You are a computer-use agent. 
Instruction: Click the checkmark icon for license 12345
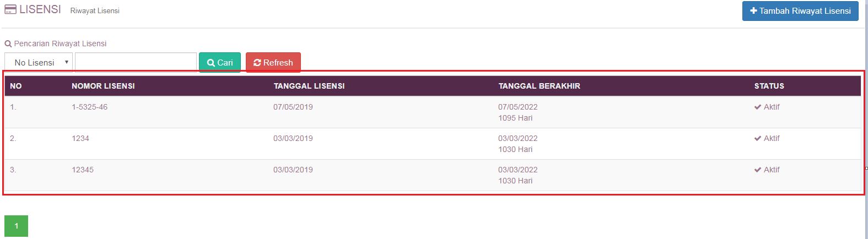[758, 170]
